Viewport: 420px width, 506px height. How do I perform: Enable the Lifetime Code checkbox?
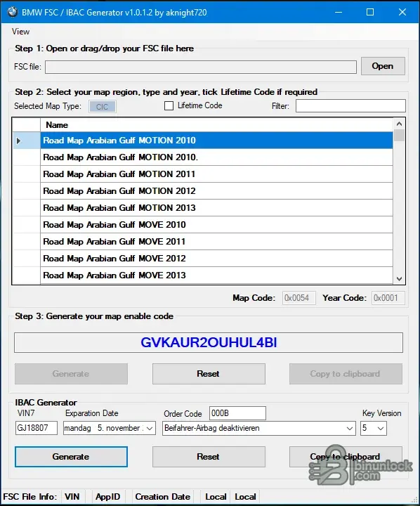(169, 106)
